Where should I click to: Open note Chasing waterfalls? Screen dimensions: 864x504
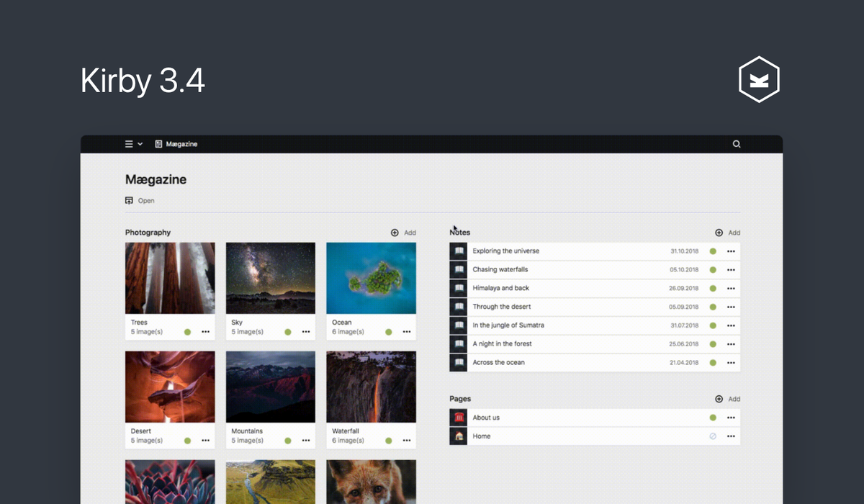[595, 270]
